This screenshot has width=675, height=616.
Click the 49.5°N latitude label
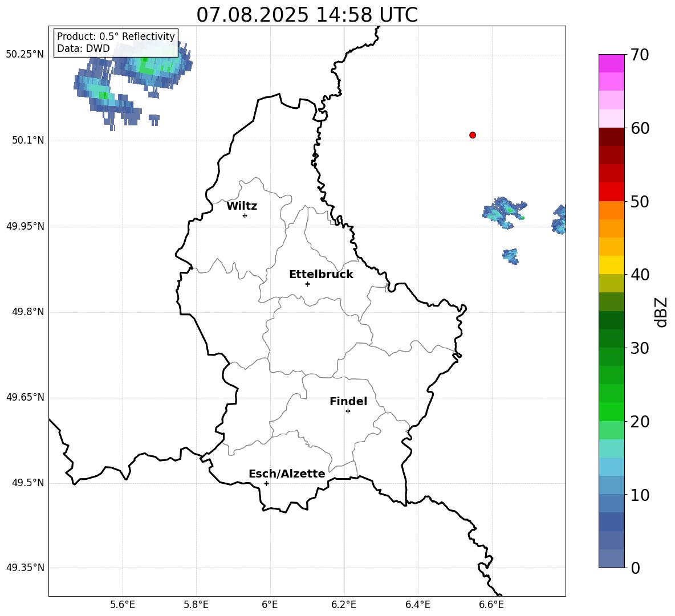tap(28, 483)
